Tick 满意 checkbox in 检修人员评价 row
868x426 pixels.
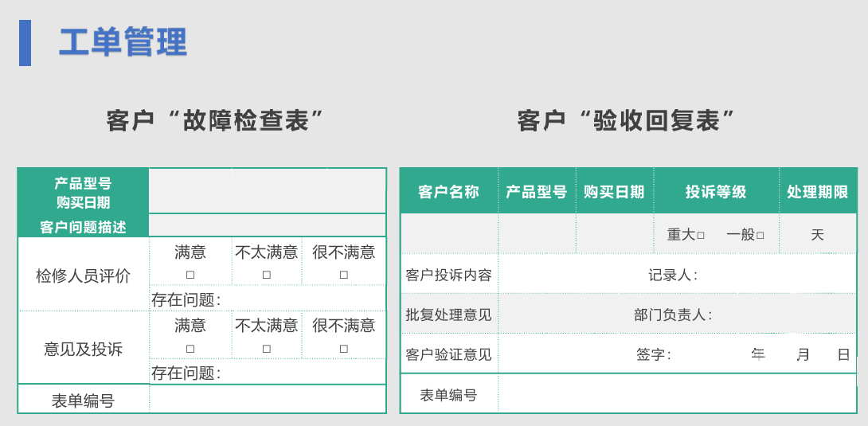pyautogui.click(x=190, y=275)
